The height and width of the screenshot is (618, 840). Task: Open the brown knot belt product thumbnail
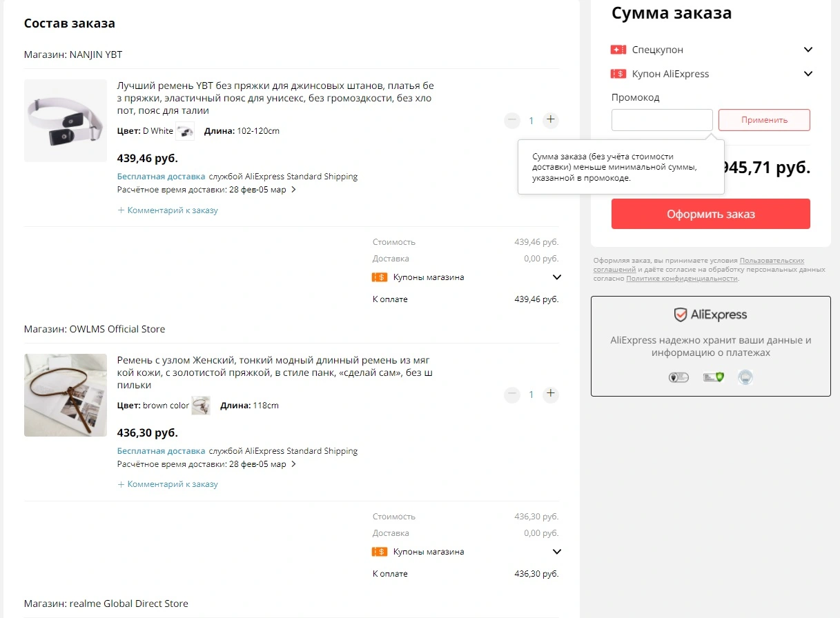[x=66, y=395]
